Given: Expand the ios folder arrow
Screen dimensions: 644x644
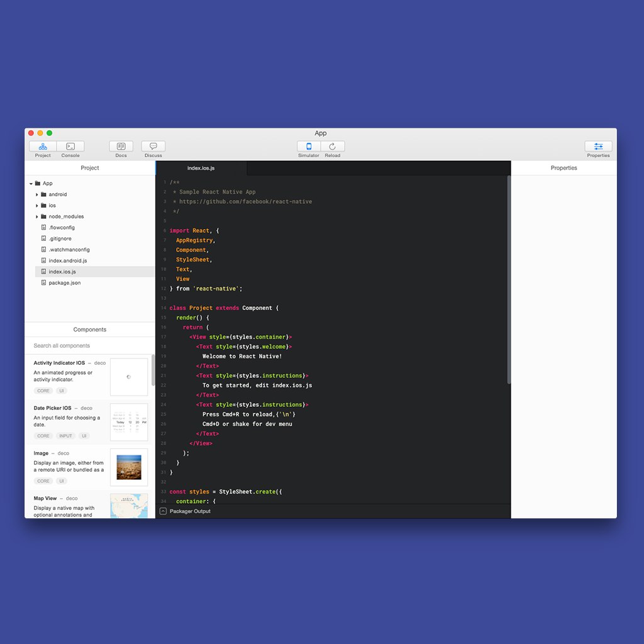Looking at the screenshot, I should click(x=36, y=206).
